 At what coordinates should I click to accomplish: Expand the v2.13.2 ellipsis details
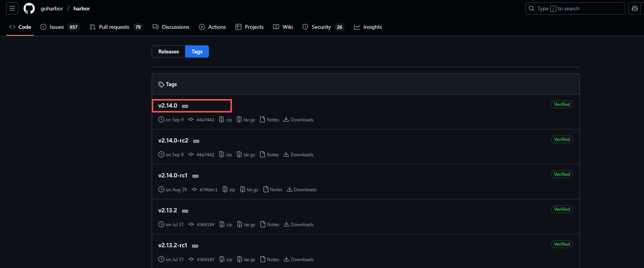coord(185,211)
